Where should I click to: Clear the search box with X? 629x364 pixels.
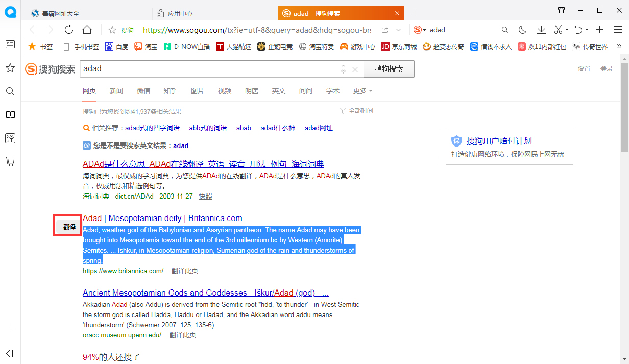pos(355,69)
